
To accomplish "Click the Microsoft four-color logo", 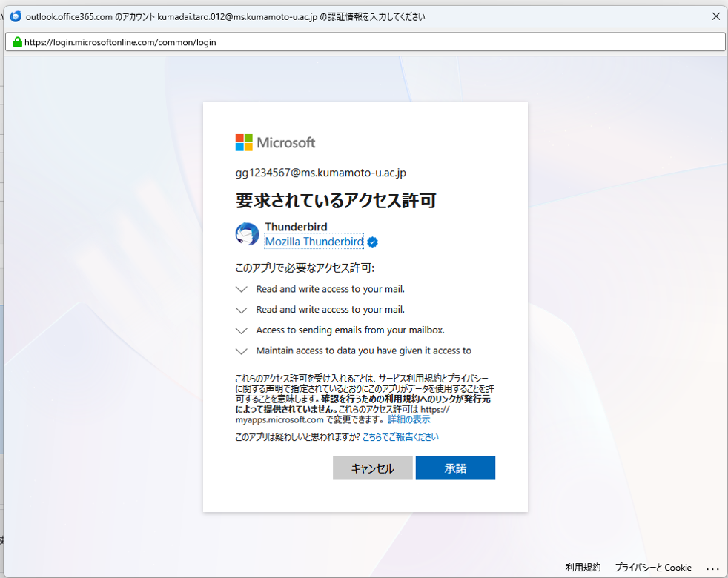I will coord(244,142).
